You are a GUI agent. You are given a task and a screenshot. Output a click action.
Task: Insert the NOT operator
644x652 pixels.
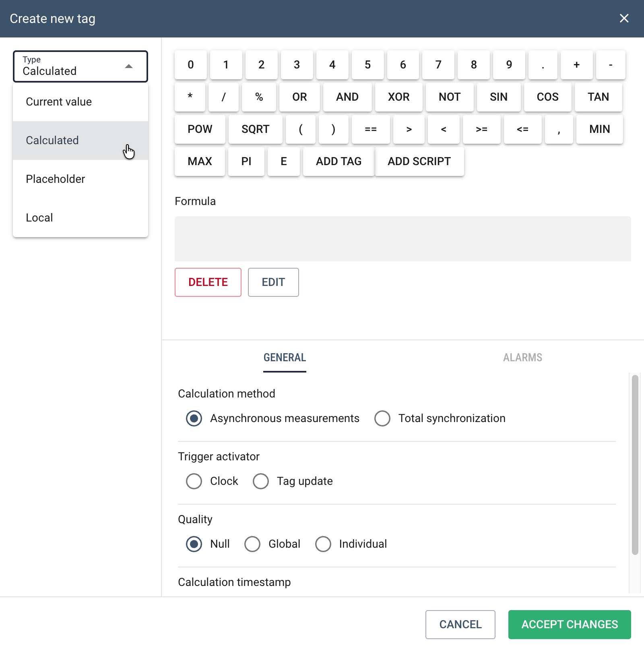click(450, 97)
